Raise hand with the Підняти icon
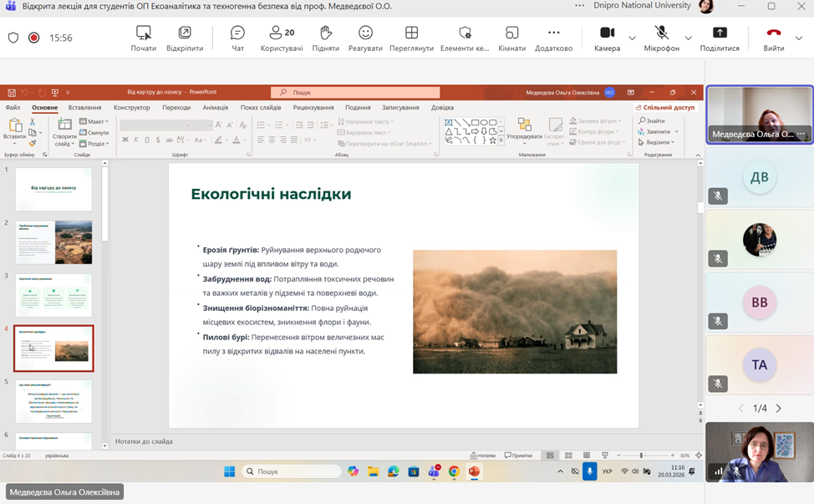Image resolution: width=814 pixels, height=504 pixels. [x=326, y=38]
